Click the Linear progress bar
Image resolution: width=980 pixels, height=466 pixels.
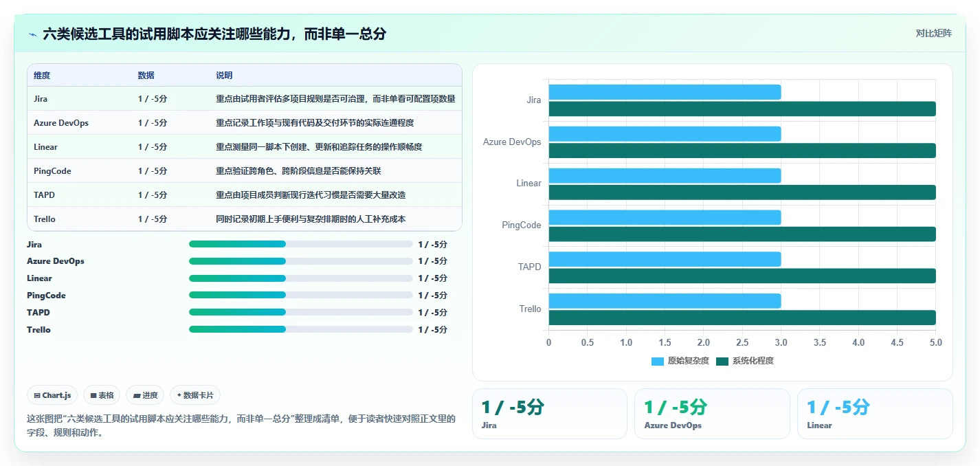(x=301, y=278)
